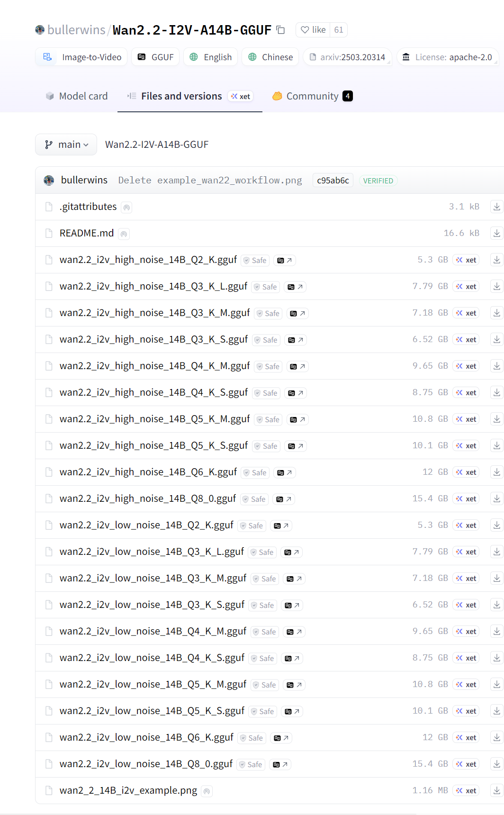Image resolution: width=504 pixels, height=815 pixels.
Task: Open wan2.2_i2v_low_noise_14B_Q4_K_S.gguf
Action: [152, 658]
